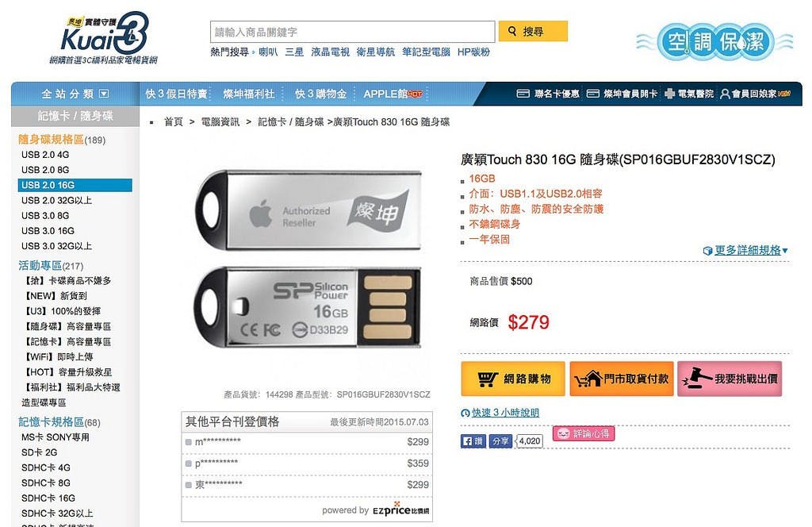
Task: Click the Kuai3 site logo
Action: 104,38
